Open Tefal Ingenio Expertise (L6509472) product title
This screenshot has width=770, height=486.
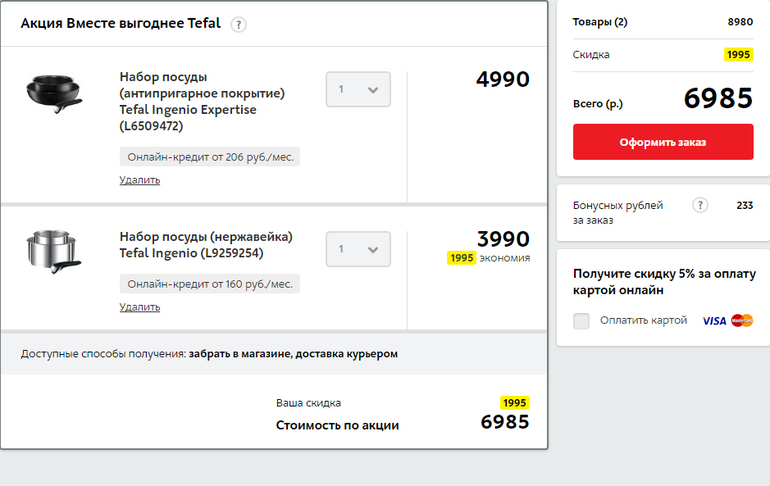[x=202, y=101]
